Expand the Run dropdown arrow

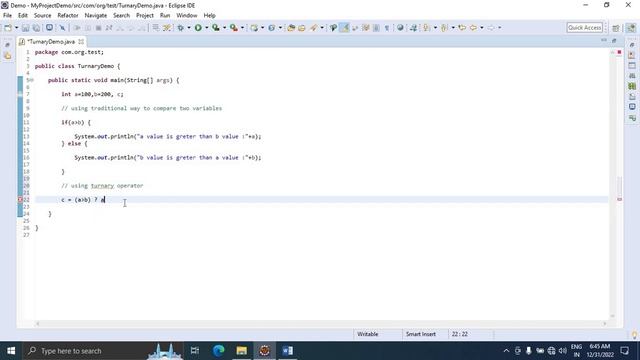point(207,28)
